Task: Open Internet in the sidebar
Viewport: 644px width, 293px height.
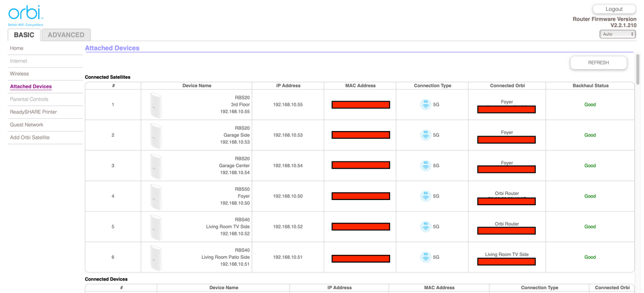Action: (x=19, y=61)
